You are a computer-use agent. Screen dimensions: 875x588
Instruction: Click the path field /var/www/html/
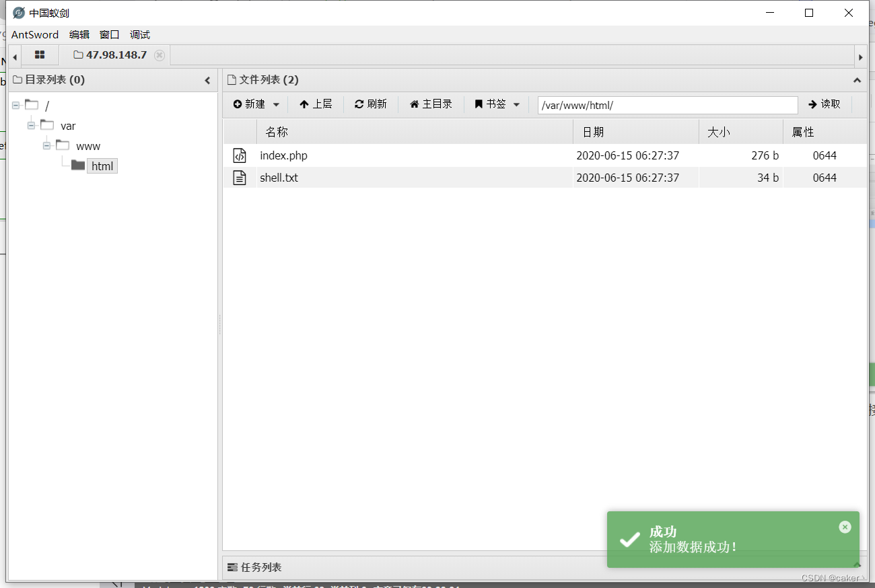coord(668,105)
